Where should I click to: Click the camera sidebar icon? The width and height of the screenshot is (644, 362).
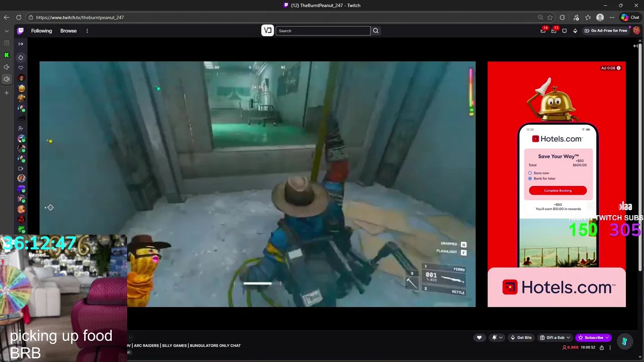tap(21, 168)
